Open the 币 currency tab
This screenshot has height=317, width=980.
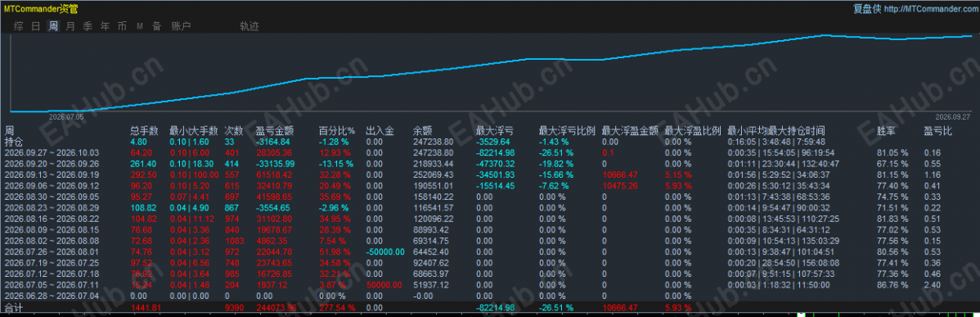click(122, 26)
